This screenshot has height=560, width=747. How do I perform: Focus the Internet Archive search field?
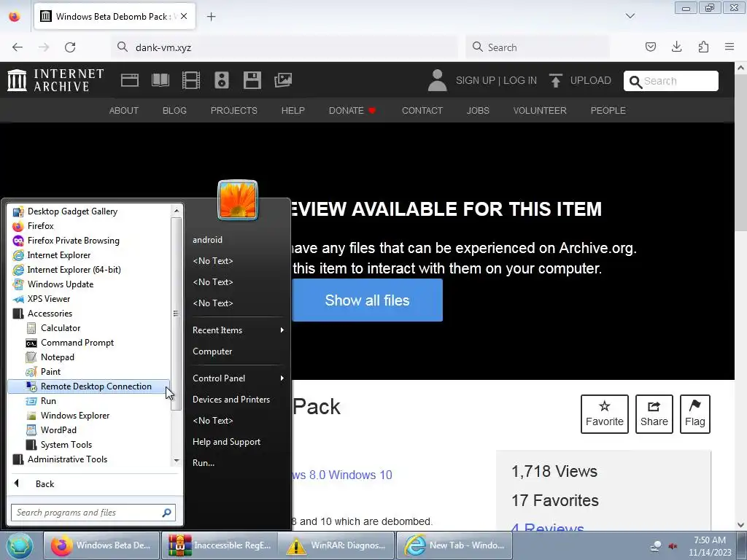point(671,81)
